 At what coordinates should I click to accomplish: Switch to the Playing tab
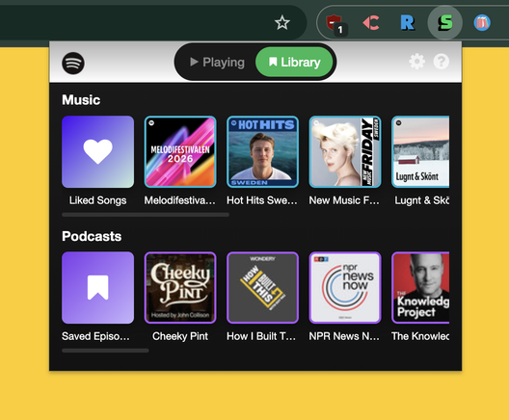click(x=217, y=62)
